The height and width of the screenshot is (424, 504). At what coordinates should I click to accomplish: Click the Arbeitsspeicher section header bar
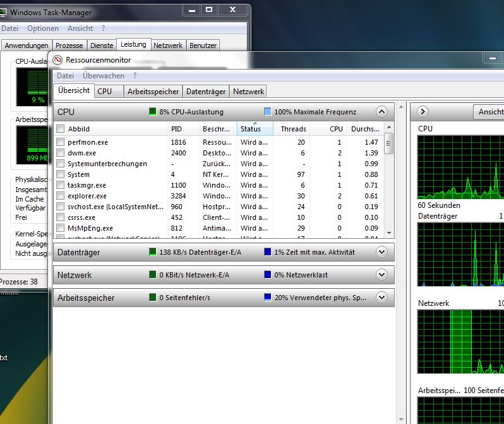pos(224,297)
